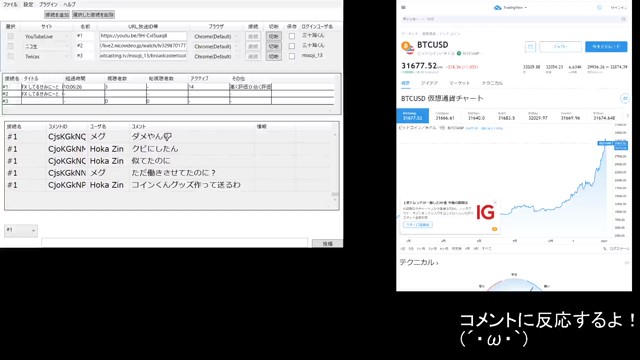640x360 pixels.
Task: Open the TradingView hamburger menu icon
Action: [403, 7]
